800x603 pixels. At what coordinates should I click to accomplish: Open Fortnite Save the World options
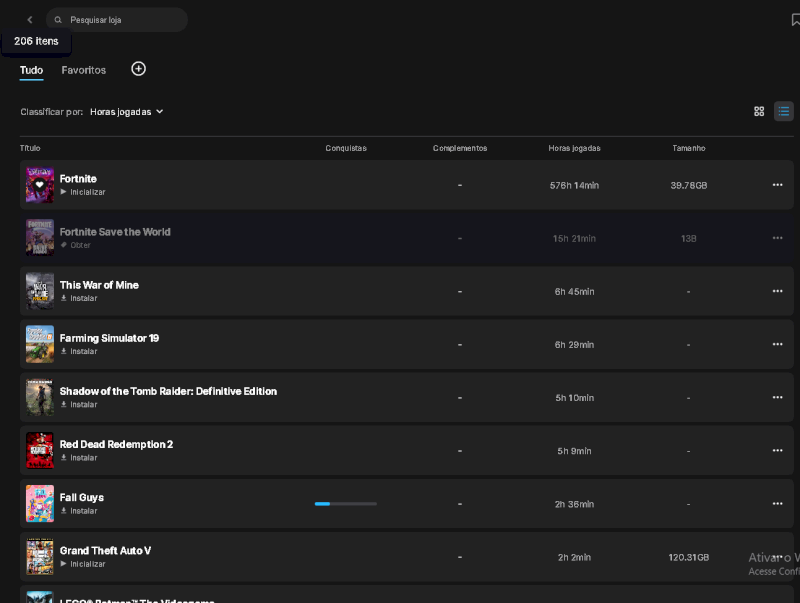[777, 238]
